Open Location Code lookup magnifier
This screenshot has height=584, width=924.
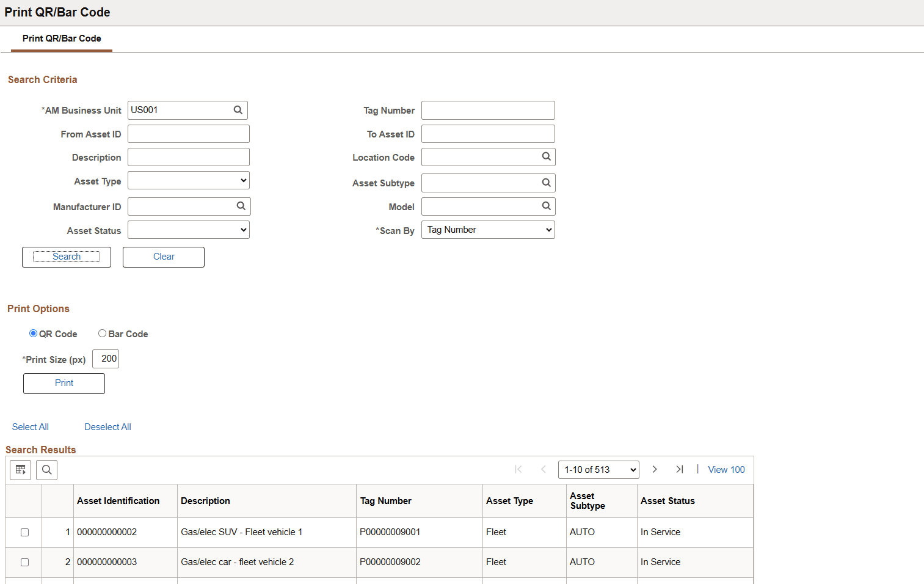point(547,157)
